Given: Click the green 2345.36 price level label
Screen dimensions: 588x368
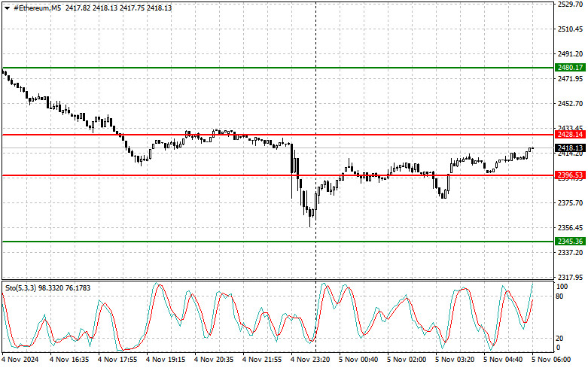Looking at the screenshot, I should (570, 241).
